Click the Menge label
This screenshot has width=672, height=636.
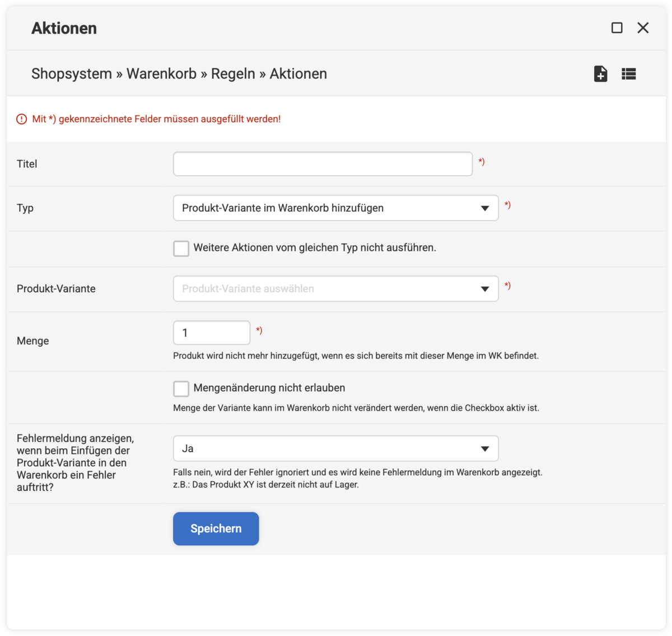(33, 341)
